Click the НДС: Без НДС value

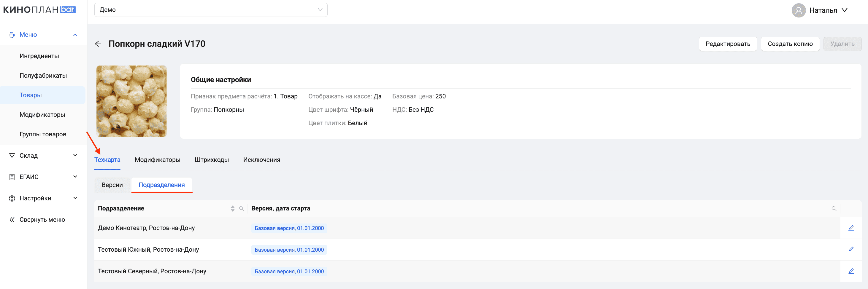(413, 110)
